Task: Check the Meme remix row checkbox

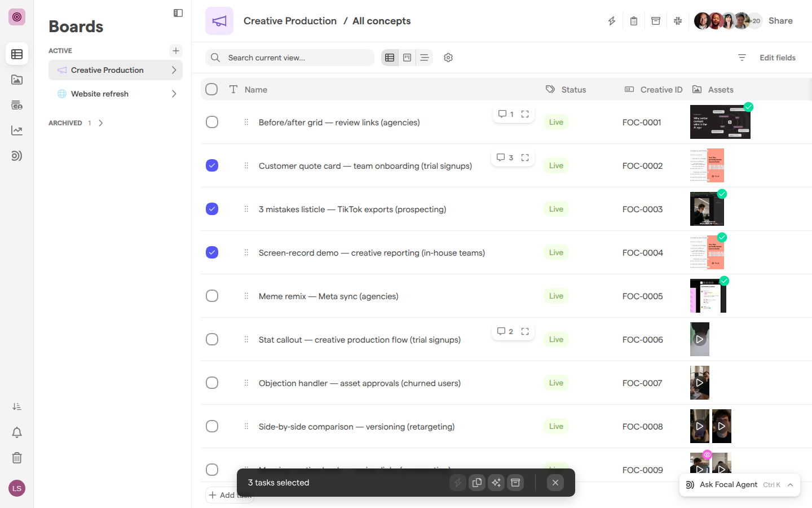Action: tap(212, 296)
